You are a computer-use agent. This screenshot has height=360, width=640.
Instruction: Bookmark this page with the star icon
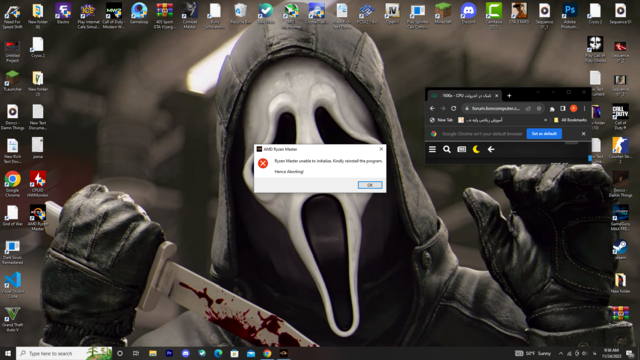(539, 109)
